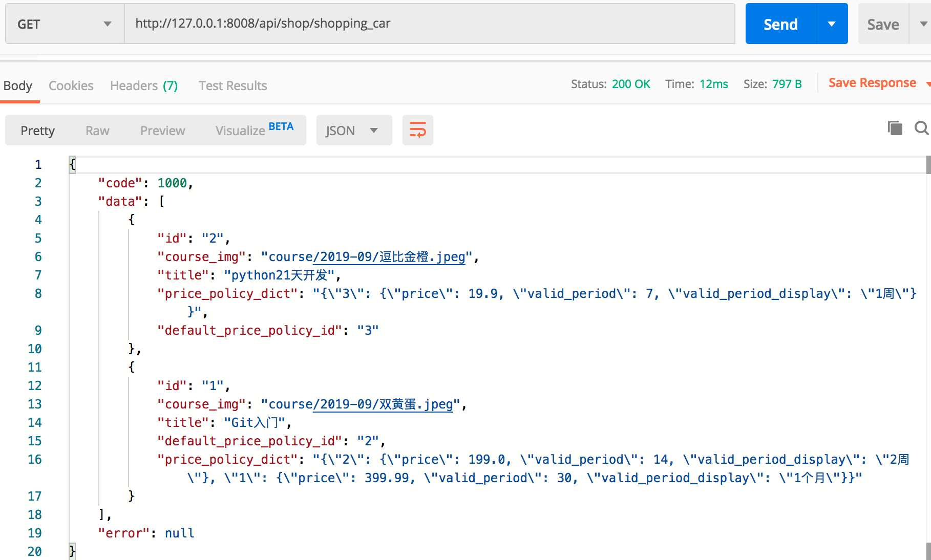Open search in response body
Viewport: 931px width, 560px height.
(x=921, y=128)
